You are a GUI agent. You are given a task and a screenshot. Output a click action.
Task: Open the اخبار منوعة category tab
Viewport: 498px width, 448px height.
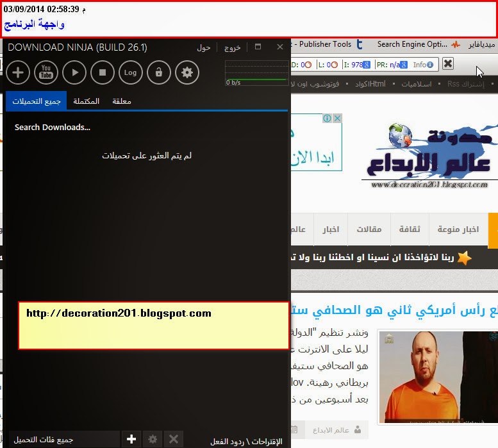tap(458, 229)
